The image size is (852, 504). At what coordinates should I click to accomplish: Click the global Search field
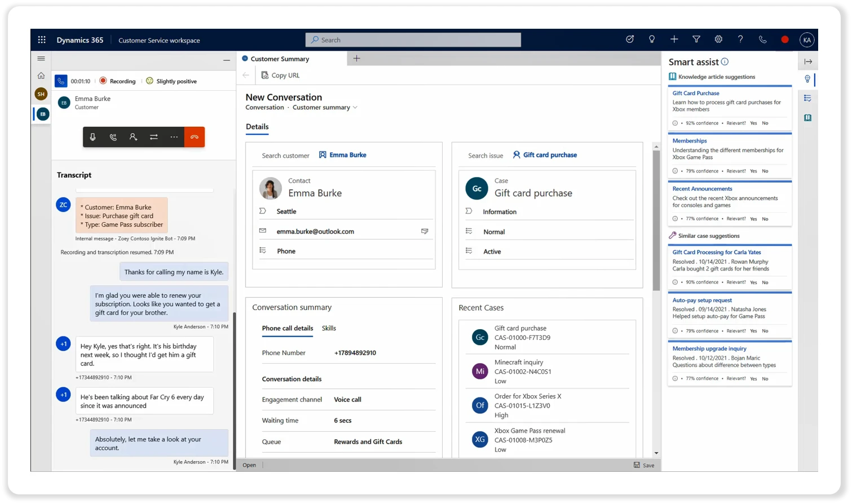[x=413, y=39]
